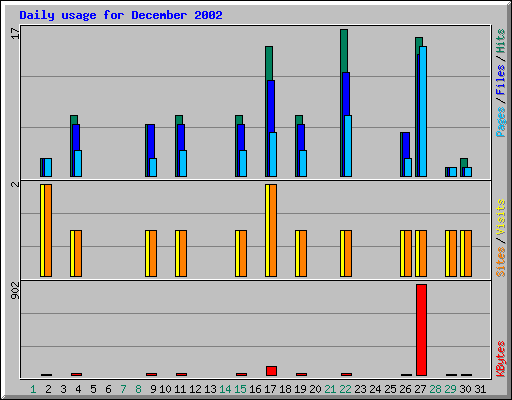Click the Sites axis label

(500, 262)
